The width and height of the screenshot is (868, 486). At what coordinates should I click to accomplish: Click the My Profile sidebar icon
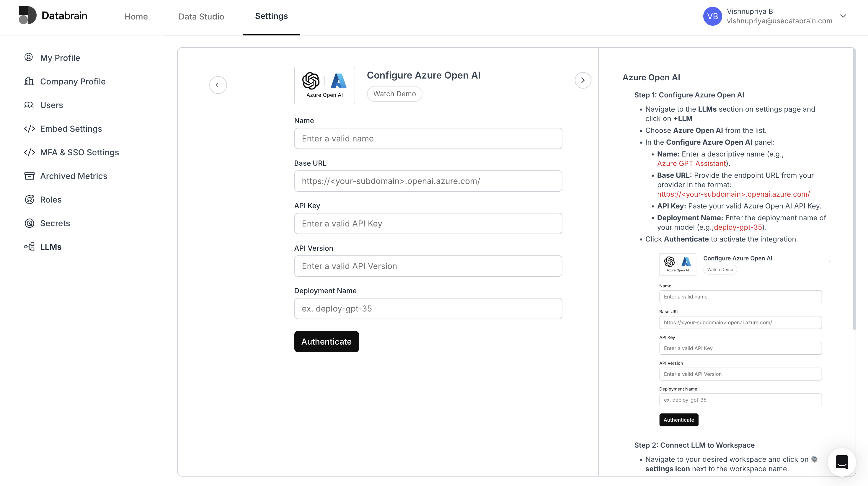[29, 57]
